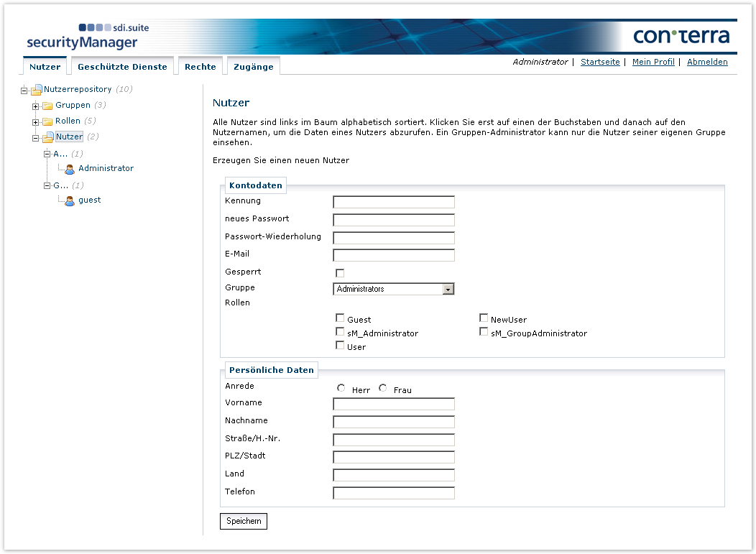Click the Nutzerrepository root folder icon
The width and height of the screenshot is (756, 554).
[36, 90]
